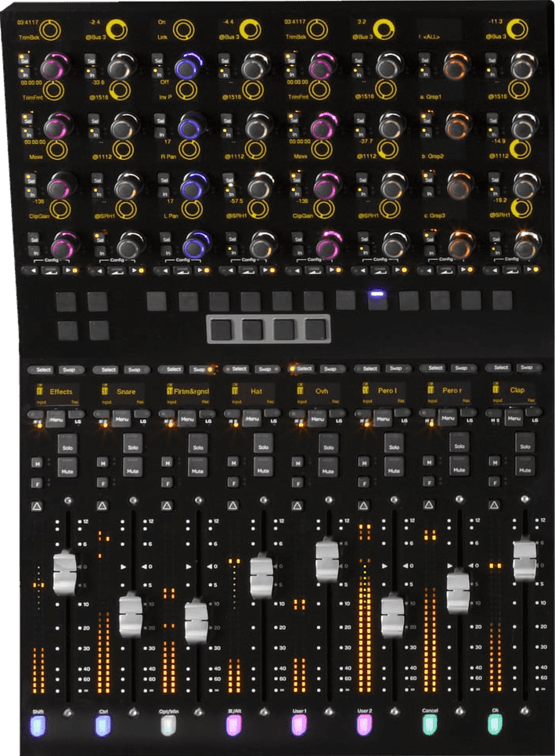This screenshot has width=555, height=756.
Task: Click the ClipGain pink encoder knob
Action: pyautogui.click(x=56, y=186)
